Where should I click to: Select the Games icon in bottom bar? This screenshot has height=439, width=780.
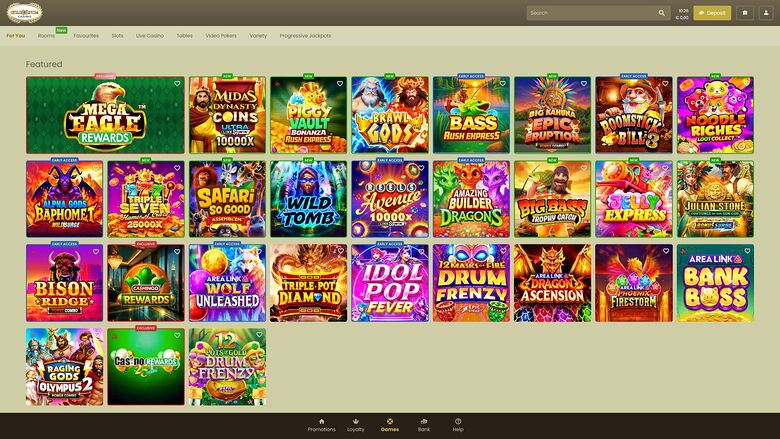[x=390, y=421]
